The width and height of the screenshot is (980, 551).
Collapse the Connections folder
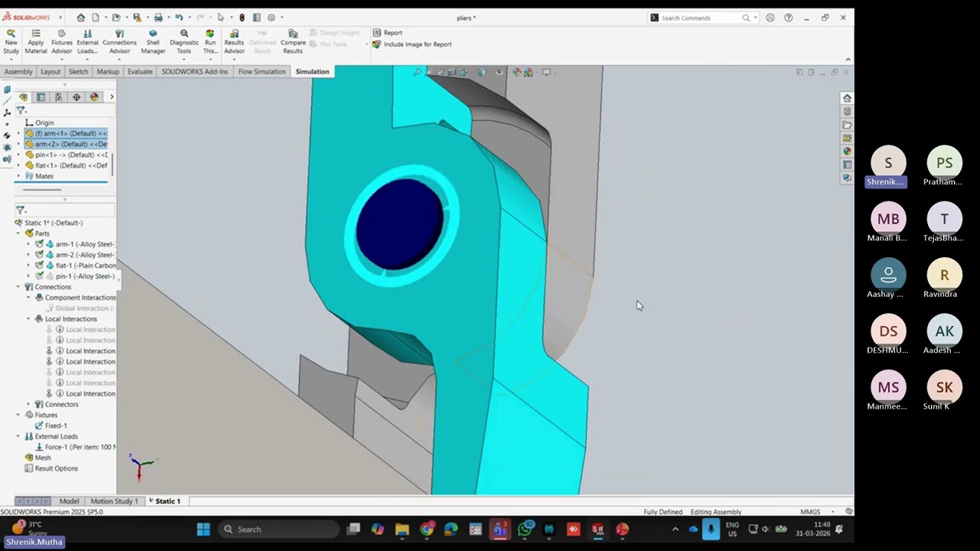tap(18, 287)
